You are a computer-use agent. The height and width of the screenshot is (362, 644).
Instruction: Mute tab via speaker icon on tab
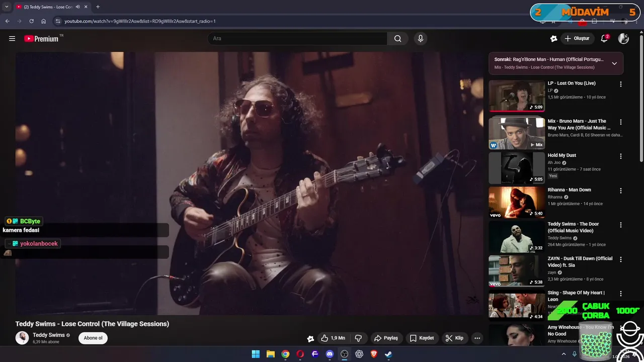77,7
